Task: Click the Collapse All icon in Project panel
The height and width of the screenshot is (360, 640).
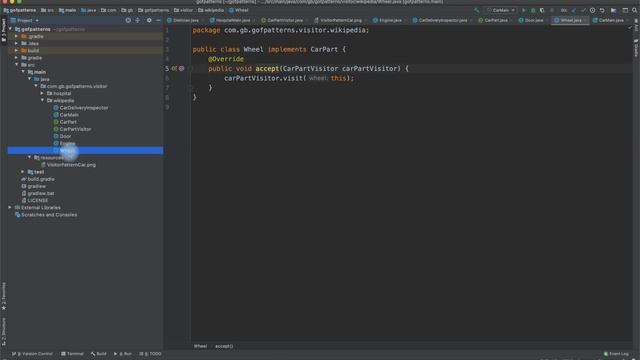Action: 138,20
